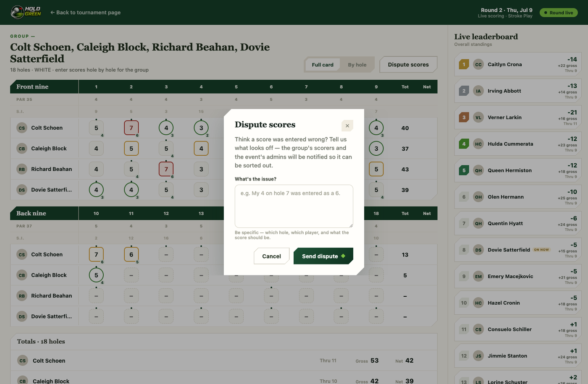Screen dimensions: 588x384
Task: Select Colt Schoen's hole 1 score
Action: (x=96, y=128)
